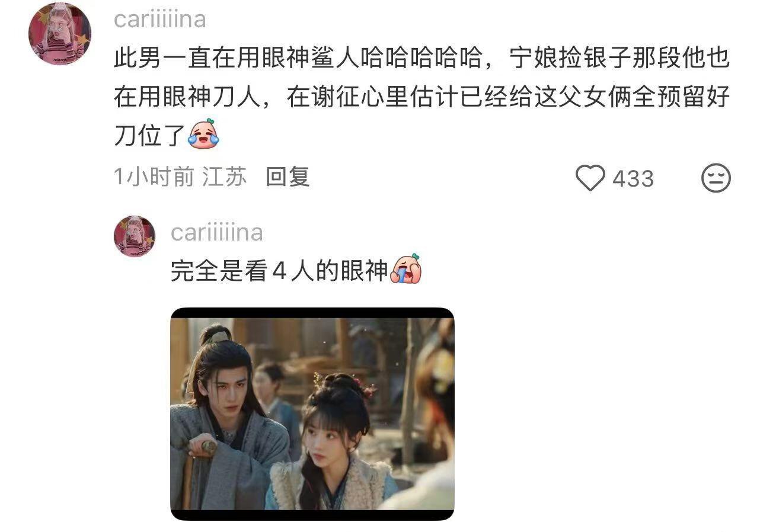Click the 回复 reply button
This screenshot has height=532, width=760.
tap(288, 177)
